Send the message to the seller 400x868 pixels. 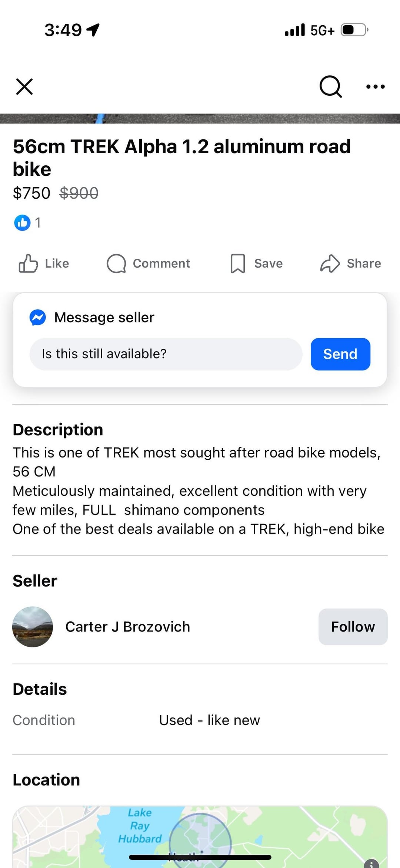click(340, 354)
